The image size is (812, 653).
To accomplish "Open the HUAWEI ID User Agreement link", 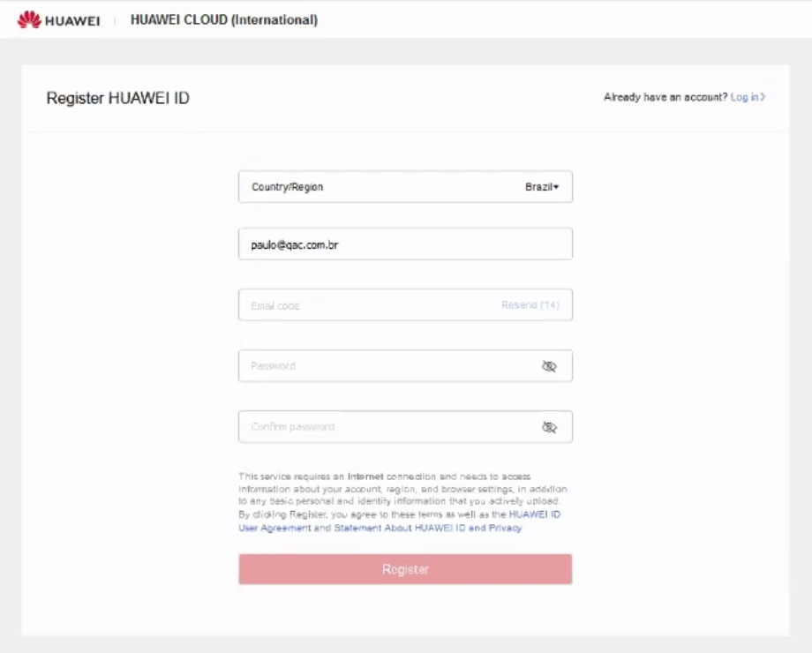I will (x=274, y=528).
